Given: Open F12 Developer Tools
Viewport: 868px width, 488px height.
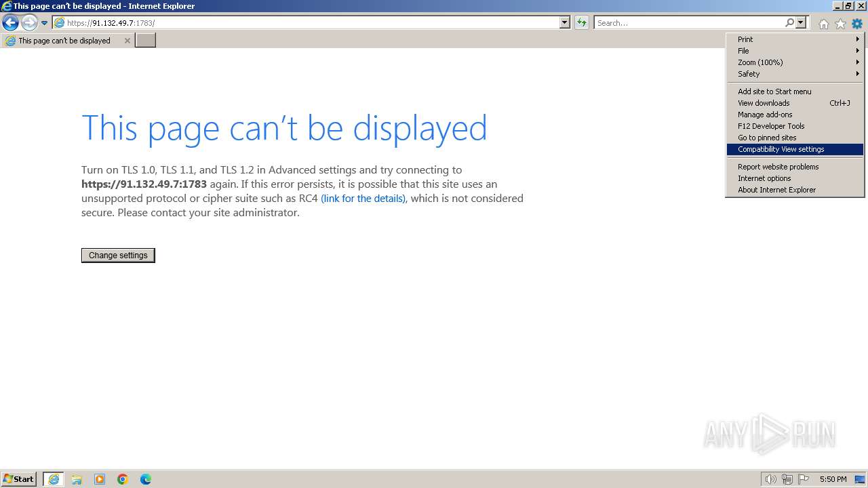Looking at the screenshot, I should point(795,126).
